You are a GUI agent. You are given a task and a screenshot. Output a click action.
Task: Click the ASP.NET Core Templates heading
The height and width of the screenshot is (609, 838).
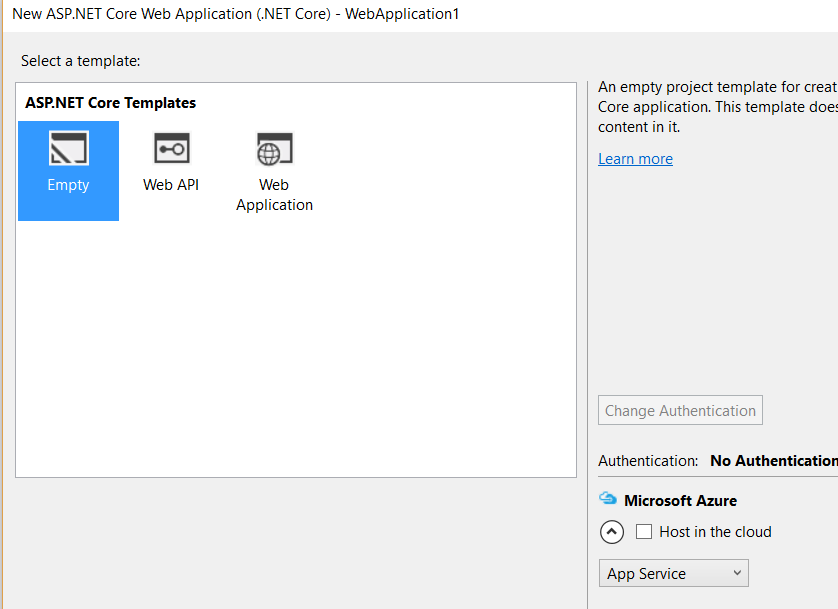click(111, 103)
